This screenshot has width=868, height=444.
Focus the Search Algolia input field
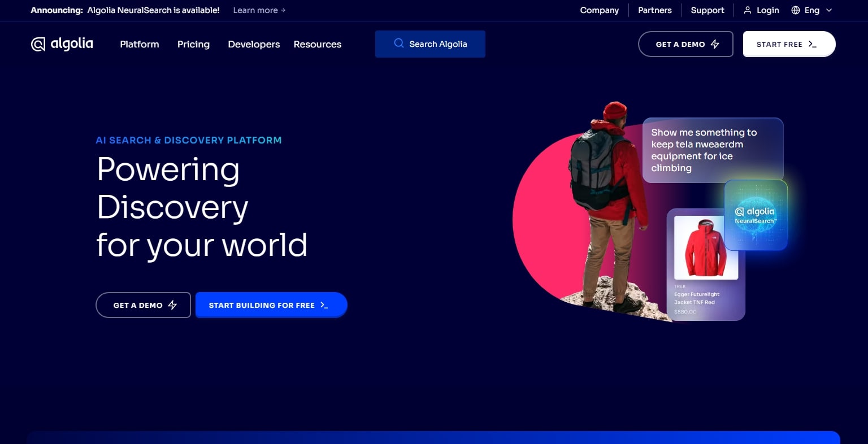tap(438, 44)
